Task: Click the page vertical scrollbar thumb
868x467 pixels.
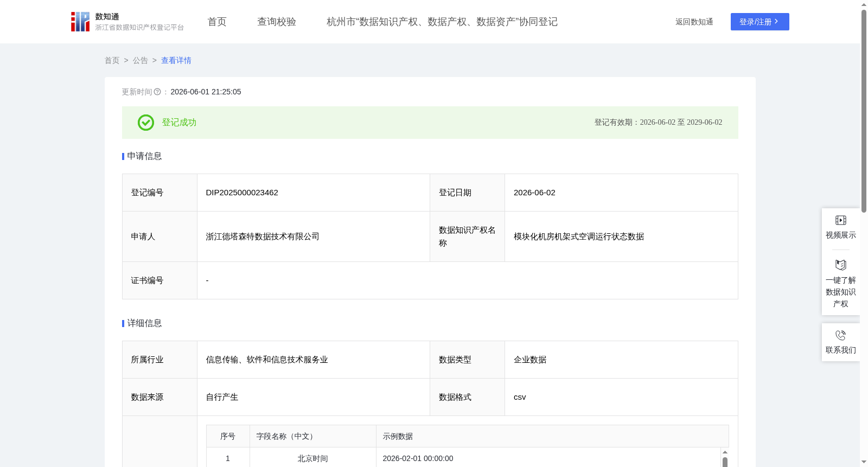Action: [864, 111]
